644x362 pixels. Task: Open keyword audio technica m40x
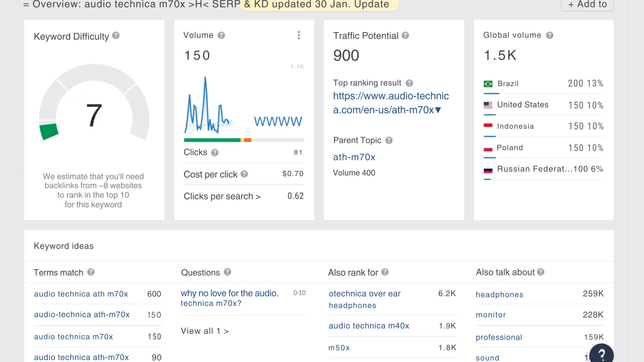pyautogui.click(x=369, y=326)
